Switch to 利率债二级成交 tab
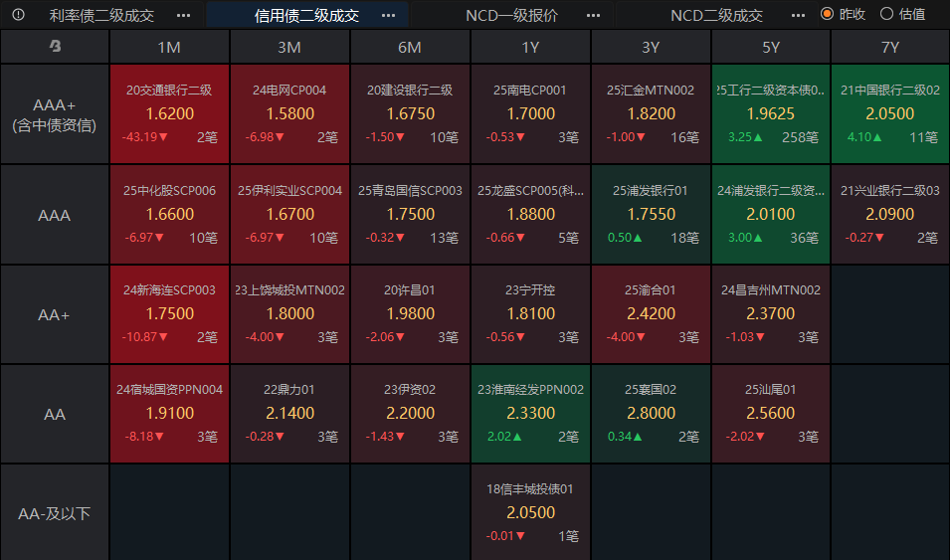This screenshot has width=950, height=560. click(x=101, y=15)
